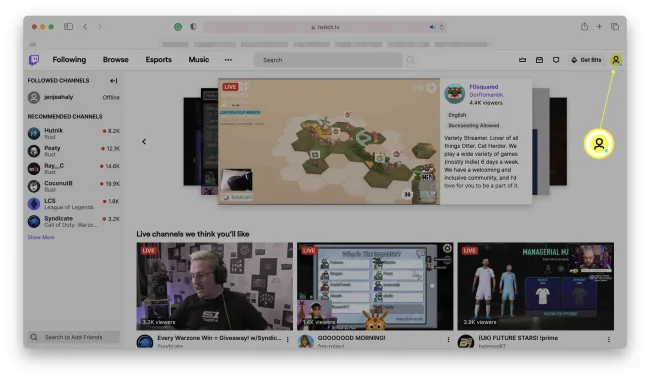Open UK Future Stars stream thumbnail
The image size is (650, 379).
(536, 286)
